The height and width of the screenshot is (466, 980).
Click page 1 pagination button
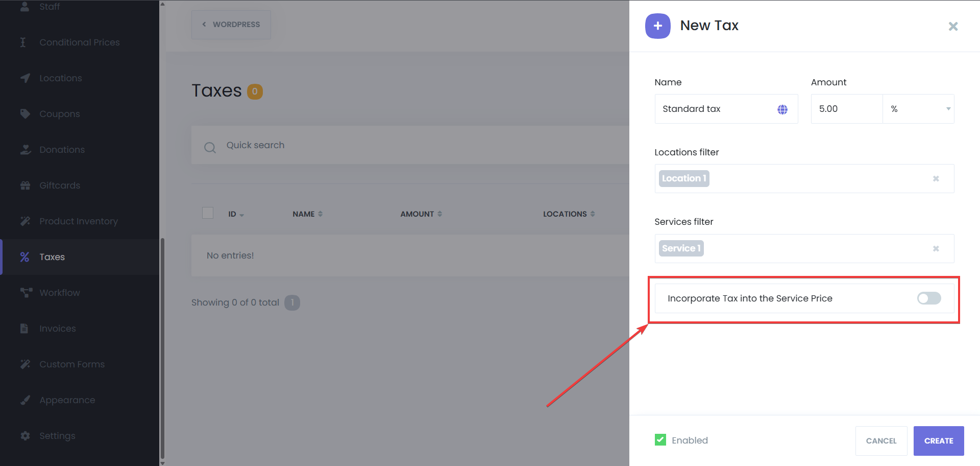click(292, 302)
